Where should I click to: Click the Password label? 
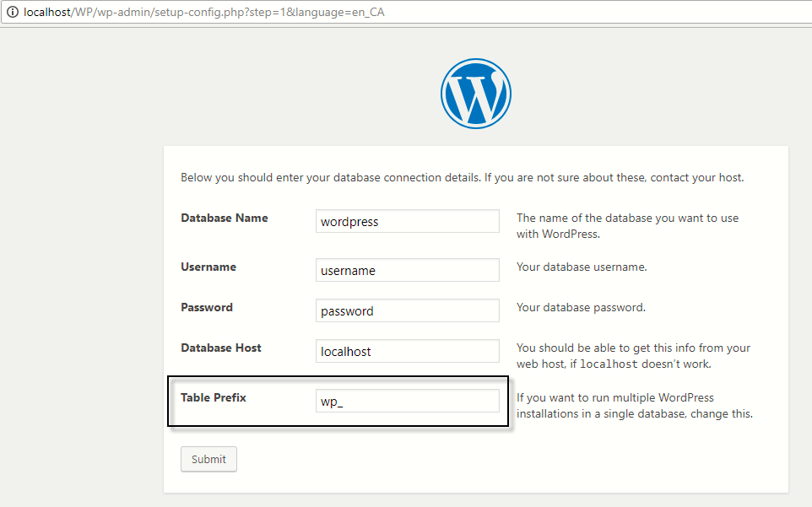point(206,307)
